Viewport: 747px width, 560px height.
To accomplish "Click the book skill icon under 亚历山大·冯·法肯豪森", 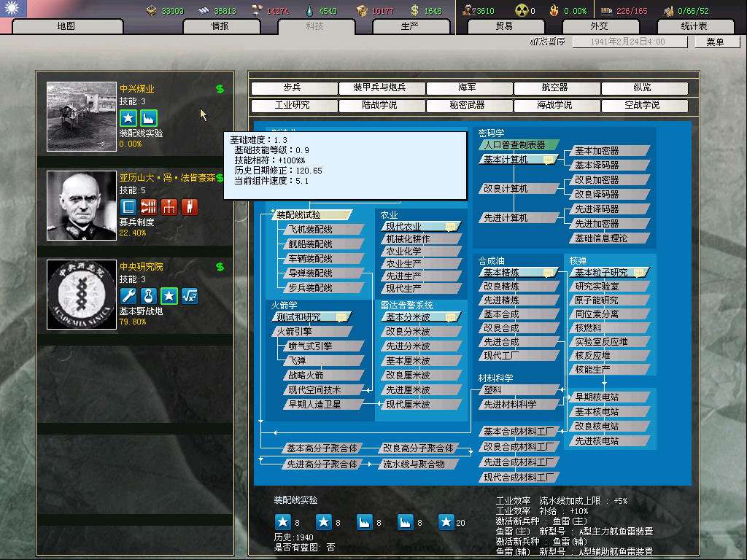I will [128, 206].
